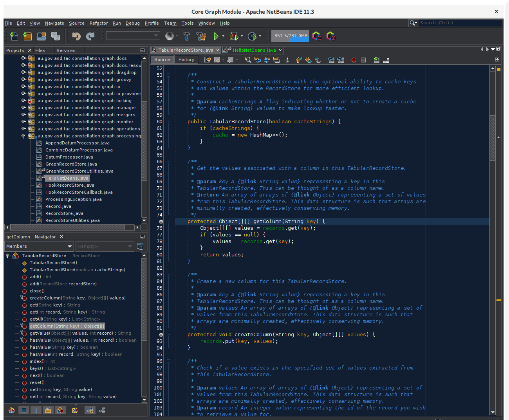Toggle Show Inherited Members in Navigator
The height and width of the screenshot is (420, 509).
click(x=11, y=410)
